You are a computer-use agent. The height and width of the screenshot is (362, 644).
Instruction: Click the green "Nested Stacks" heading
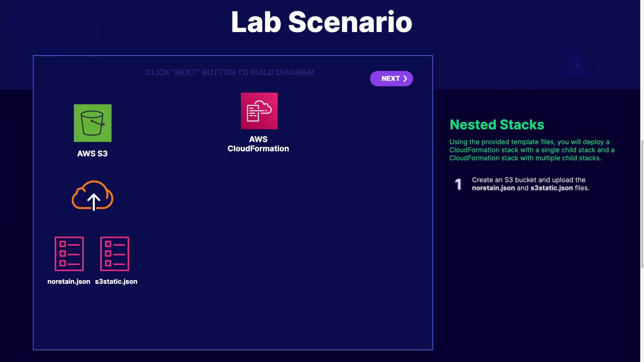click(x=497, y=125)
